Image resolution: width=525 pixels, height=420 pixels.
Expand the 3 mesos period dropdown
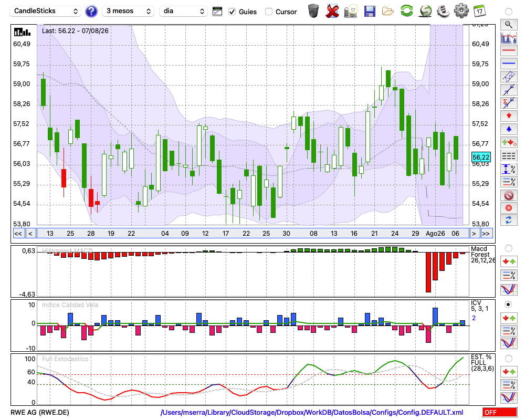point(128,11)
